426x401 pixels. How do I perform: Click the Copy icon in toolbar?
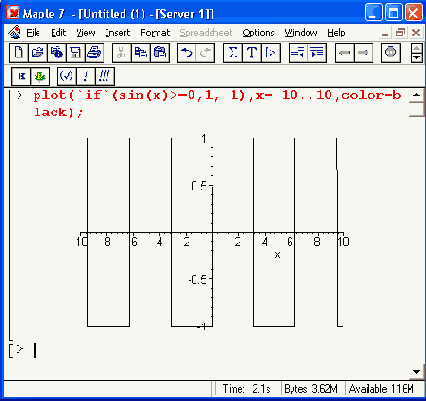141,53
